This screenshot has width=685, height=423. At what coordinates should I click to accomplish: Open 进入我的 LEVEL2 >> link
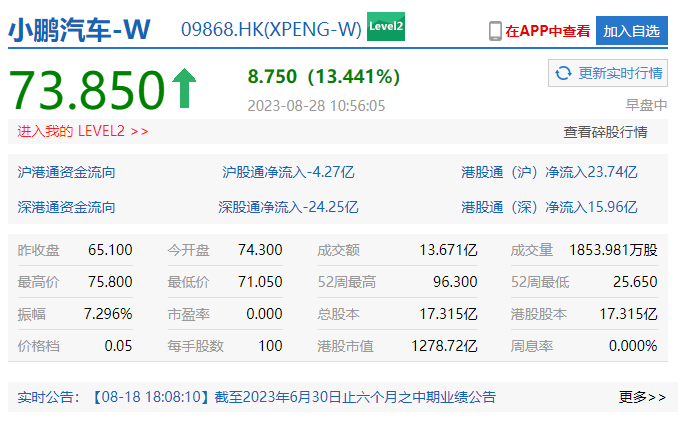pyautogui.click(x=83, y=131)
